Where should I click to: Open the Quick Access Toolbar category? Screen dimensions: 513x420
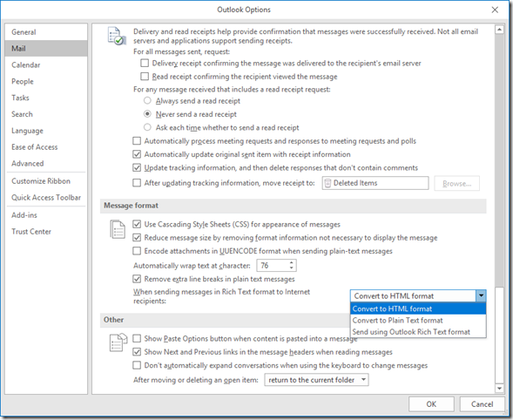coord(46,197)
